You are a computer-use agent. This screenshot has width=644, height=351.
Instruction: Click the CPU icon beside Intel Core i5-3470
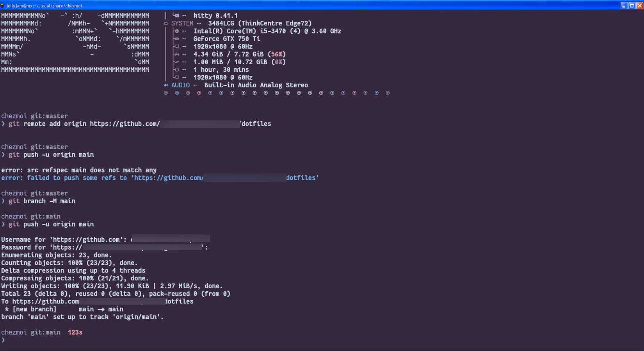(177, 31)
